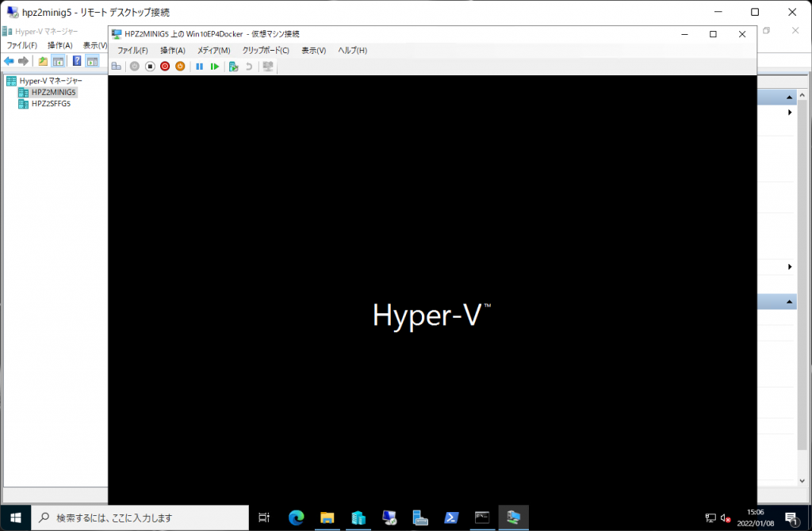Expand the upper submenu arrow in actions pane
Image resolution: width=812 pixels, height=531 pixels.
790,113
